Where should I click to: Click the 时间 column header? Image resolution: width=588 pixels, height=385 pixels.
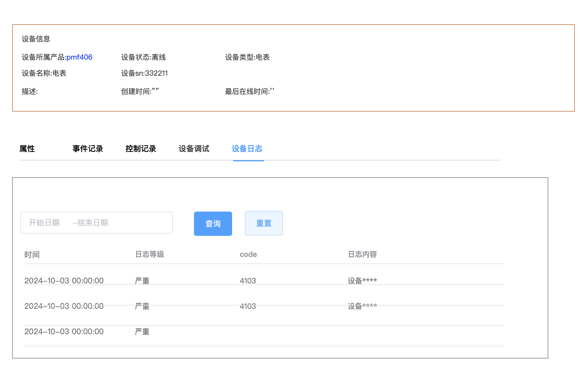pos(32,254)
